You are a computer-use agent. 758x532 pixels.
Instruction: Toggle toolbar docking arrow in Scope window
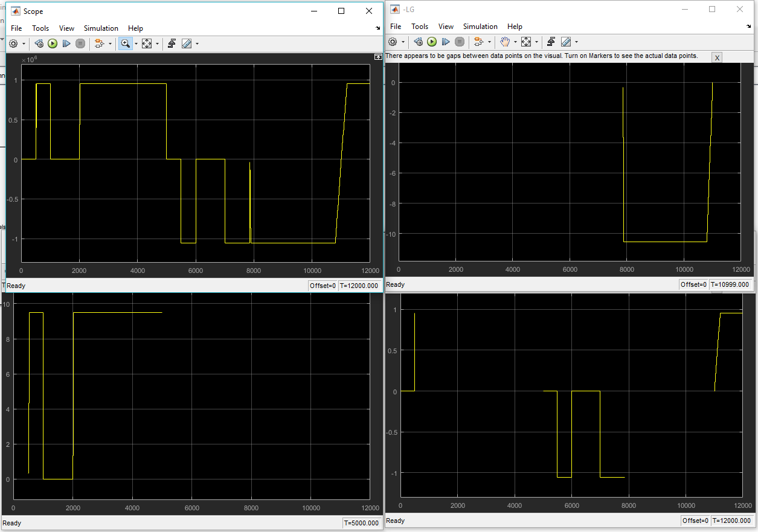[377, 28]
